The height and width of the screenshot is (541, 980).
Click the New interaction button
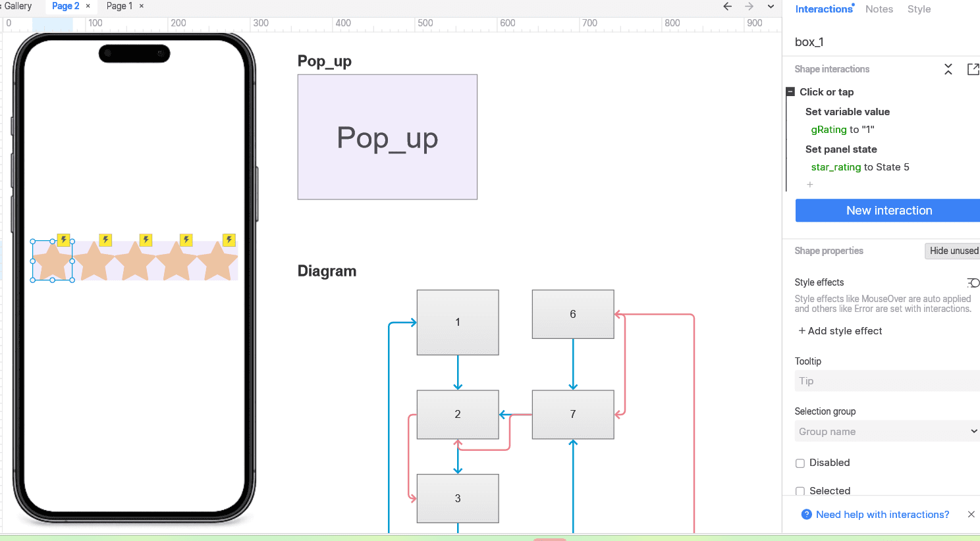[x=888, y=211]
